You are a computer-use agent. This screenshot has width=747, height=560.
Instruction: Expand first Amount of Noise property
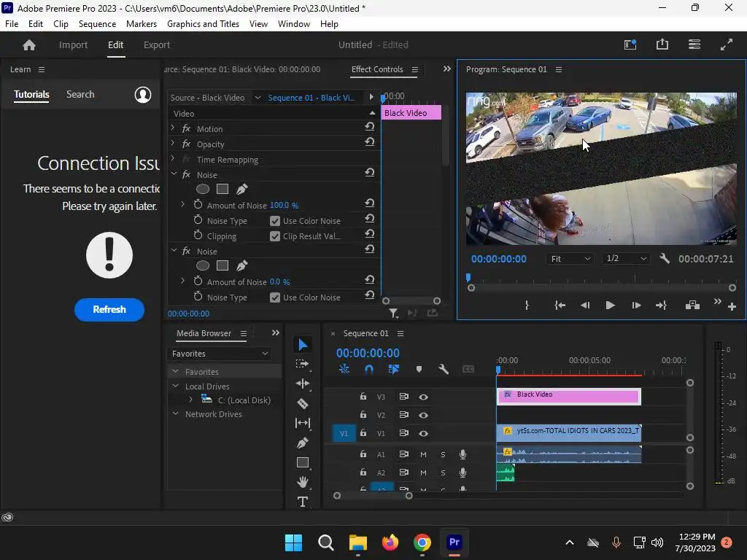tap(182, 204)
